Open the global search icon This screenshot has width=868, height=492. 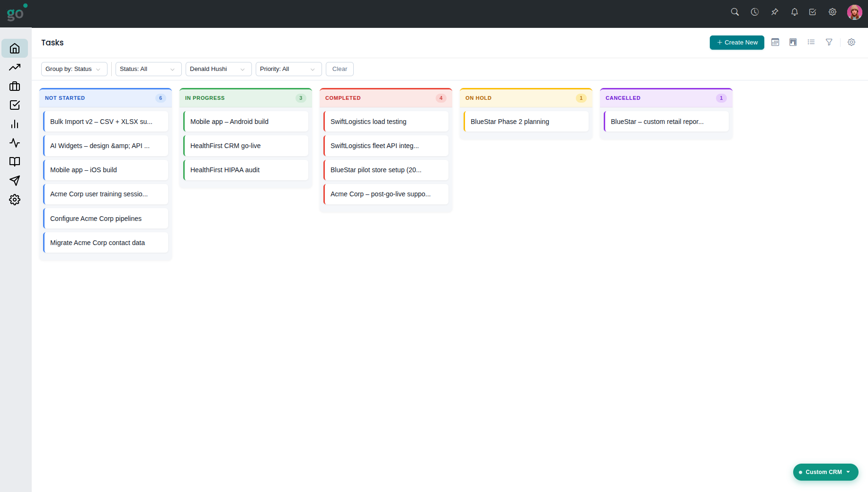pos(735,12)
